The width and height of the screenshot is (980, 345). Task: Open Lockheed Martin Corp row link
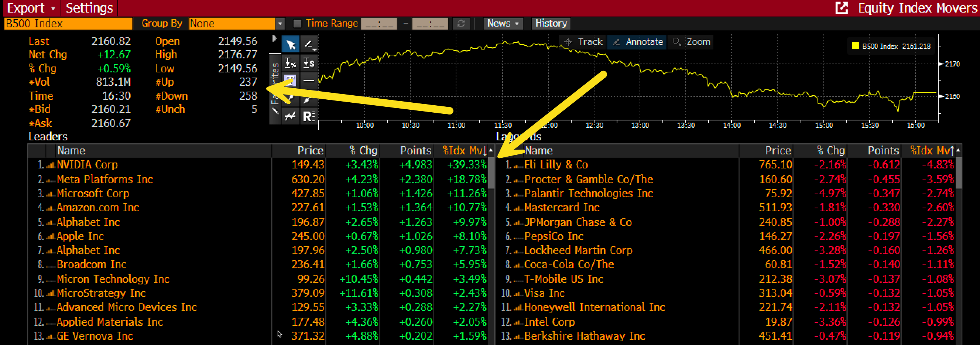coord(578,250)
